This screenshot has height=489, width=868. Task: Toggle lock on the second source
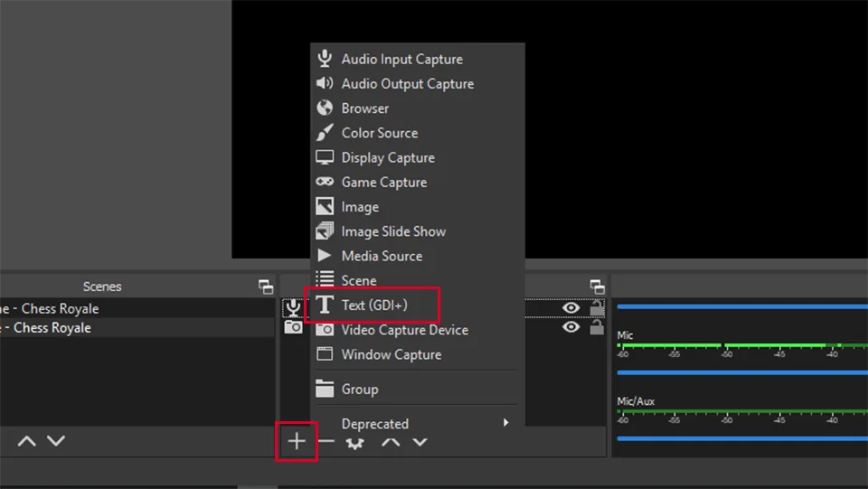[597, 327]
